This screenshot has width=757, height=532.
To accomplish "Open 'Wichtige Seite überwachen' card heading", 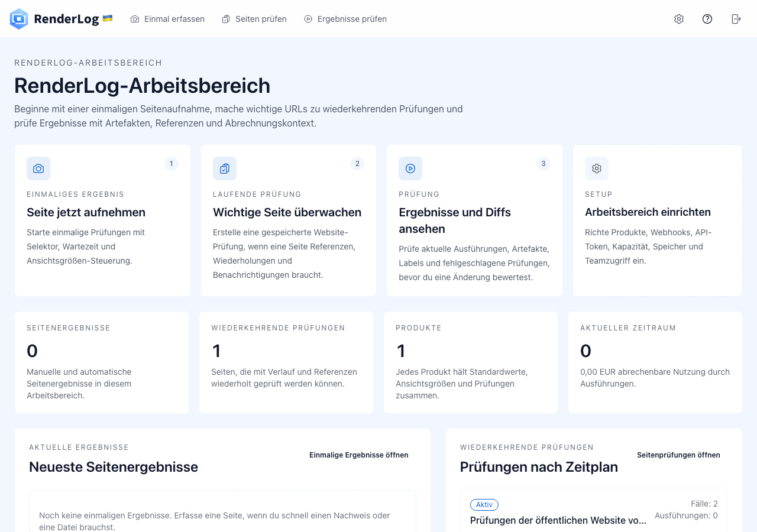I will (287, 212).
